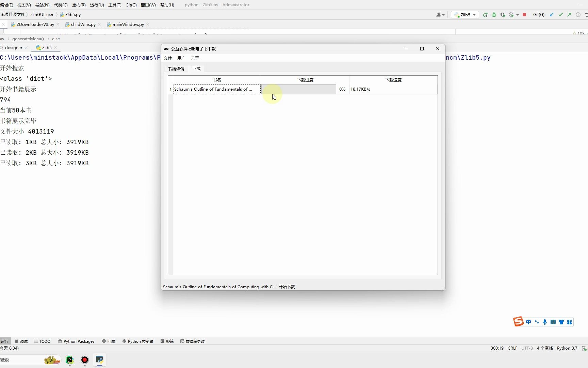The width and height of the screenshot is (588, 368).
Task: Open the Python Packages tool window
Action: click(76, 341)
